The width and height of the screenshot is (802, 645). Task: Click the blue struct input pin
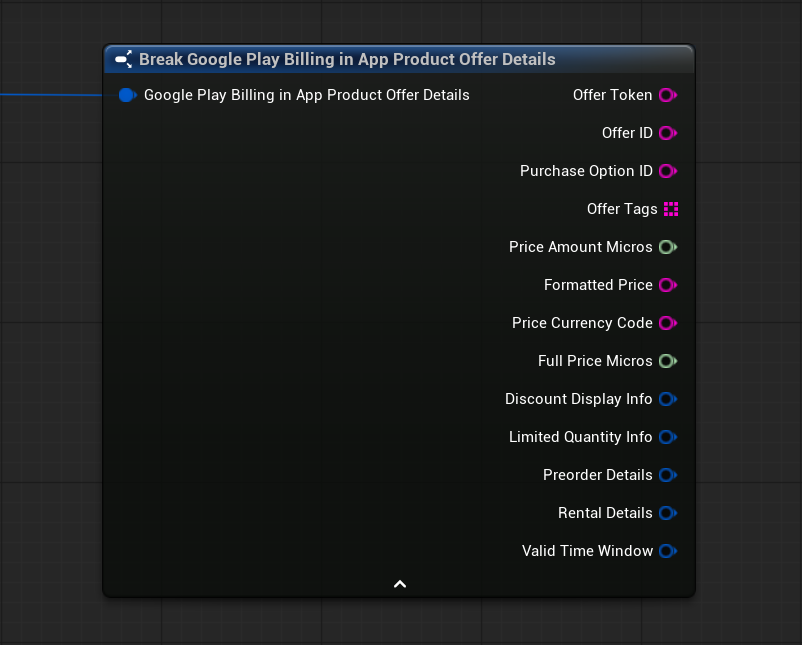click(x=127, y=95)
